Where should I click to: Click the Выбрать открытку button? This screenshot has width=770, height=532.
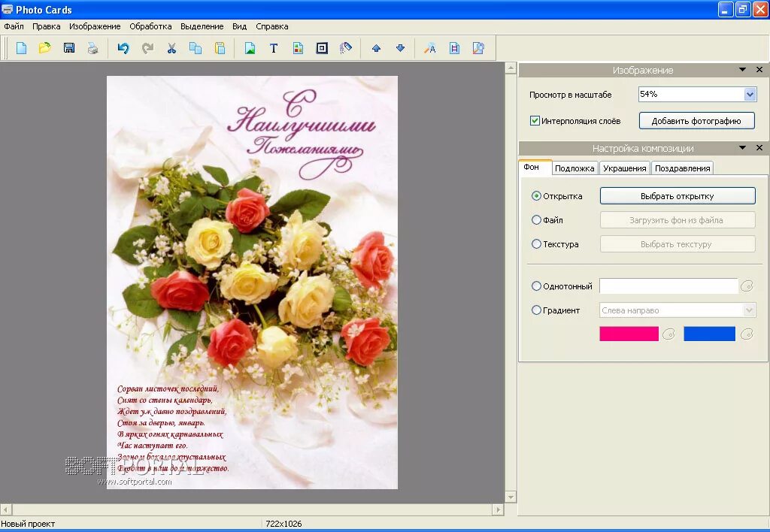click(678, 196)
